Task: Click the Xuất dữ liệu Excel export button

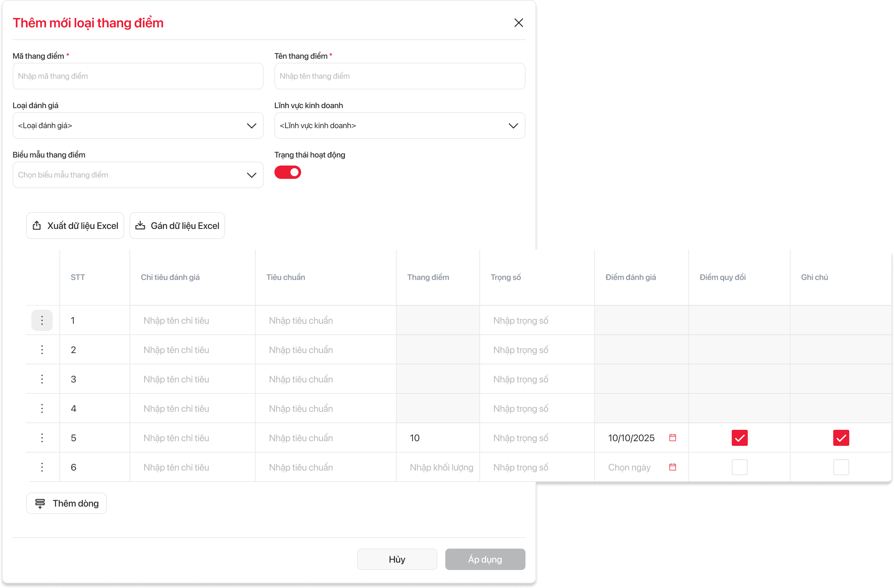Action: point(75,226)
